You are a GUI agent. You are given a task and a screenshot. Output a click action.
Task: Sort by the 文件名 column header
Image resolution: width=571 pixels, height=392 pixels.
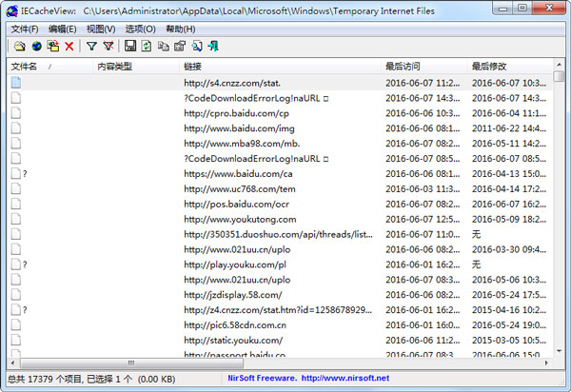(25, 67)
